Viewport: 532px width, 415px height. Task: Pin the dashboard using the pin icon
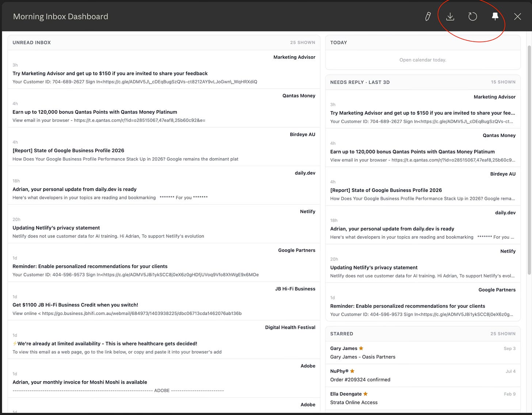[495, 16]
